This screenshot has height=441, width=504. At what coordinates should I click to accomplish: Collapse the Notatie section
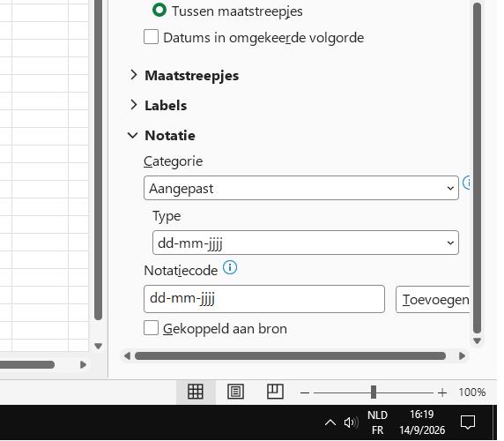[x=133, y=135]
